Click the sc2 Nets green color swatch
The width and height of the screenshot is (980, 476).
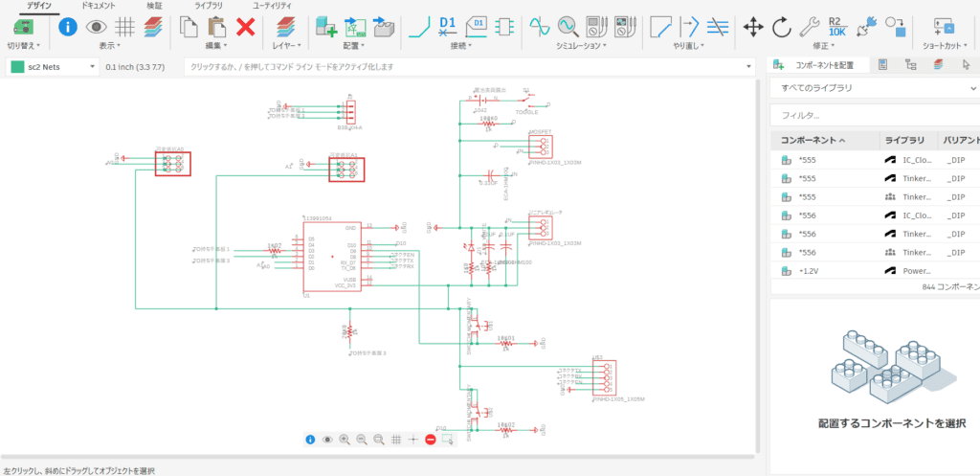tap(17, 66)
